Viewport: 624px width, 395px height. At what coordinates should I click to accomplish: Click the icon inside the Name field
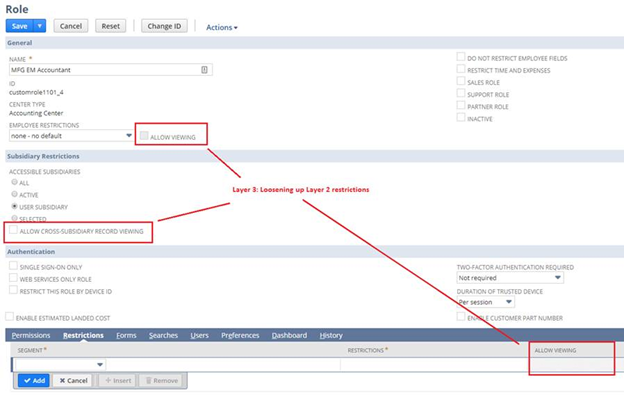204,70
